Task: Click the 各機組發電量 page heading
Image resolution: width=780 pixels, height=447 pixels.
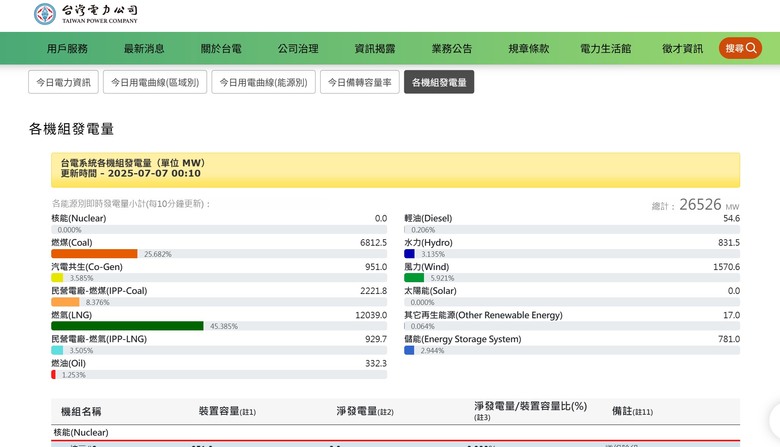Action: click(x=71, y=129)
